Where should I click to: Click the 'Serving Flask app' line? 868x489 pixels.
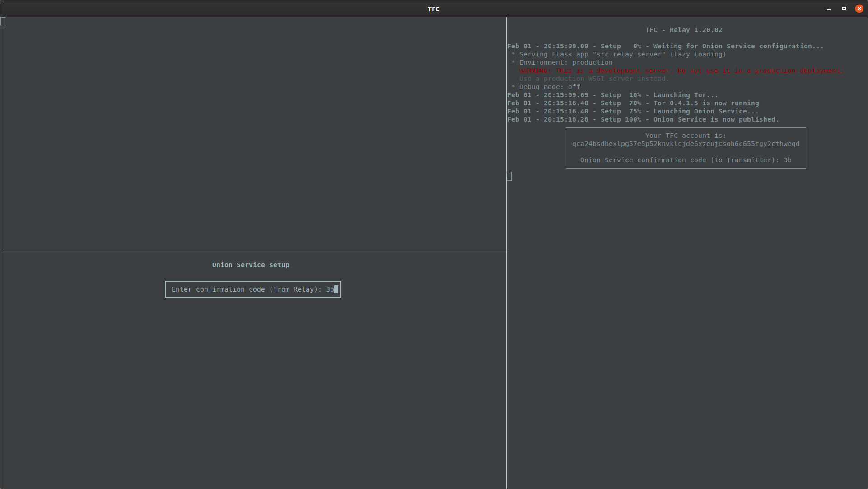pyautogui.click(x=619, y=55)
